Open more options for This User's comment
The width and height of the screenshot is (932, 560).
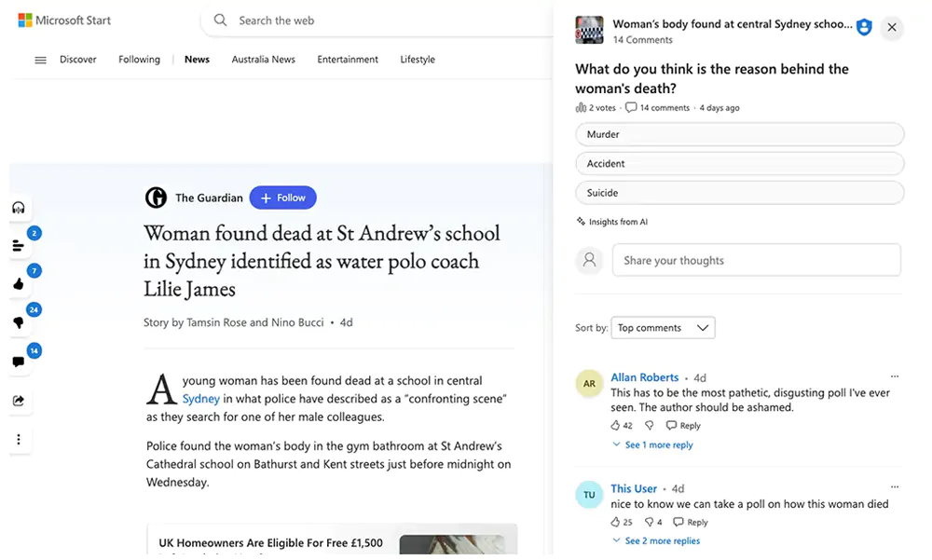895,487
